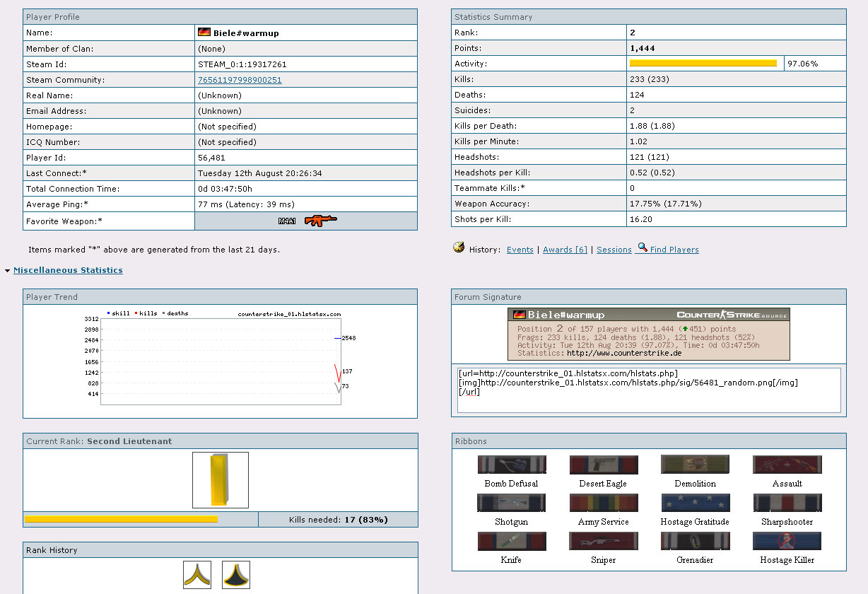Click the Hostage Killer ribbon icon
The height and width of the screenshot is (594, 868).
pos(787,541)
